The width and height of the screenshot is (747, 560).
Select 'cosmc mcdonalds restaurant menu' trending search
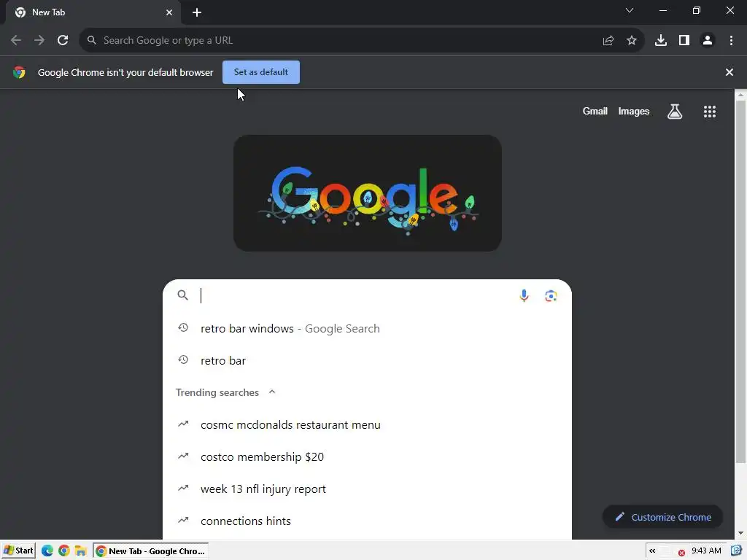pyautogui.click(x=367, y=425)
